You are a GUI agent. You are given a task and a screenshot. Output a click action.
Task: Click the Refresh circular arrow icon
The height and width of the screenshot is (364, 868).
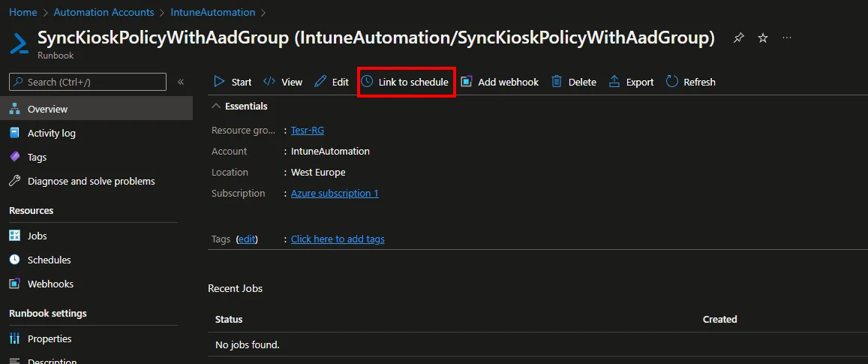pyautogui.click(x=672, y=82)
